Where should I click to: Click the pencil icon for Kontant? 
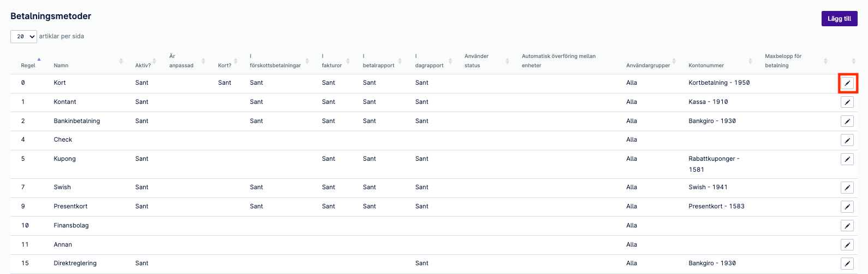pyautogui.click(x=847, y=102)
